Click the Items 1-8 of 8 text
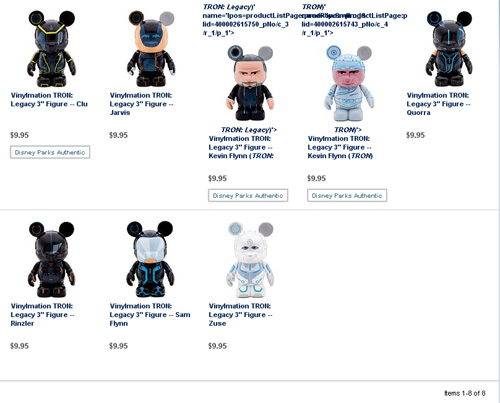500x403 pixels. click(465, 393)
